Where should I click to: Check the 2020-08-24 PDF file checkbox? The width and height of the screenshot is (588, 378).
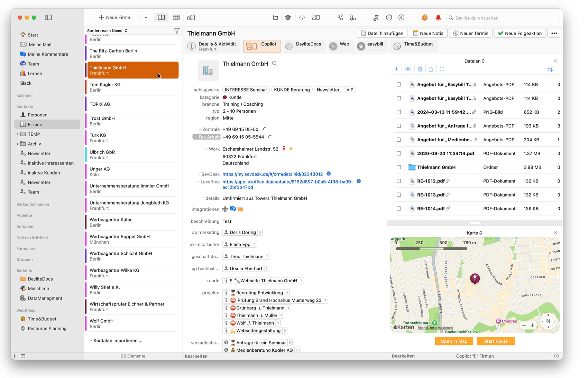click(x=399, y=153)
